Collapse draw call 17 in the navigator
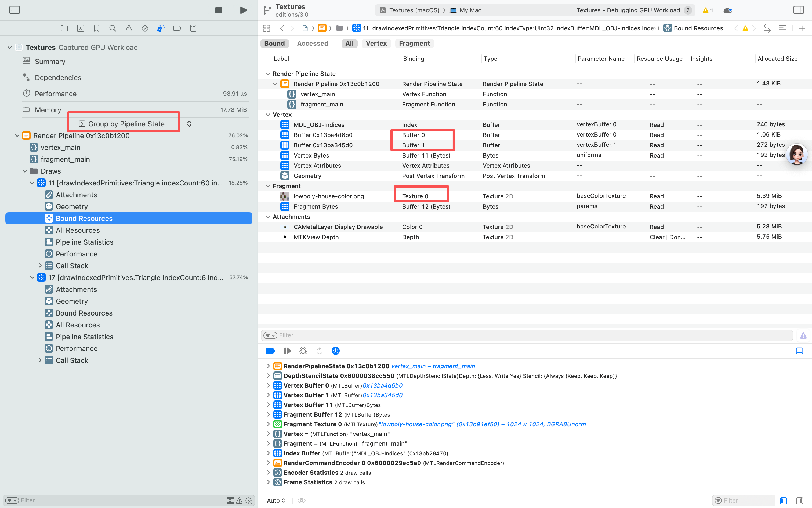 tap(32, 277)
